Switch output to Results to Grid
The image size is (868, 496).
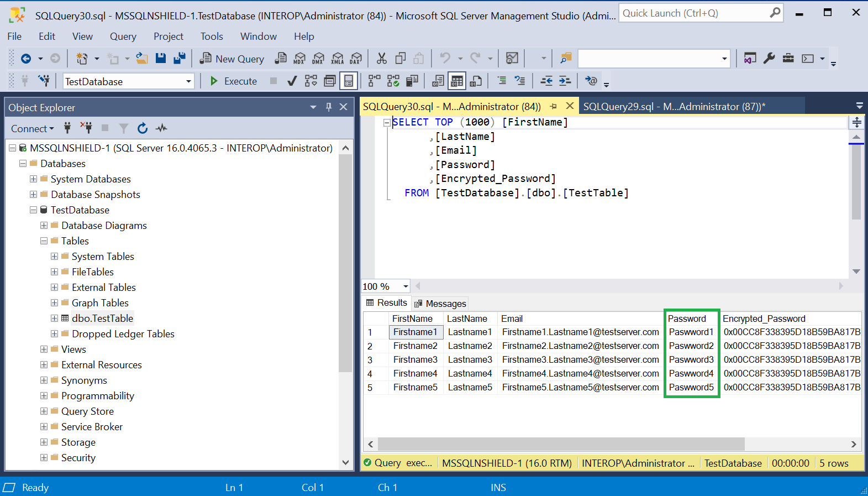pyautogui.click(x=456, y=81)
